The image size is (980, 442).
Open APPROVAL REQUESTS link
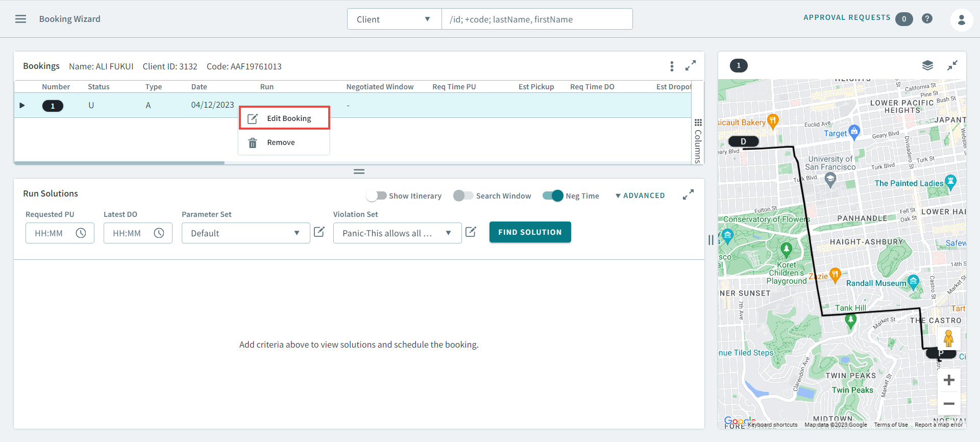pyautogui.click(x=847, y=17)
